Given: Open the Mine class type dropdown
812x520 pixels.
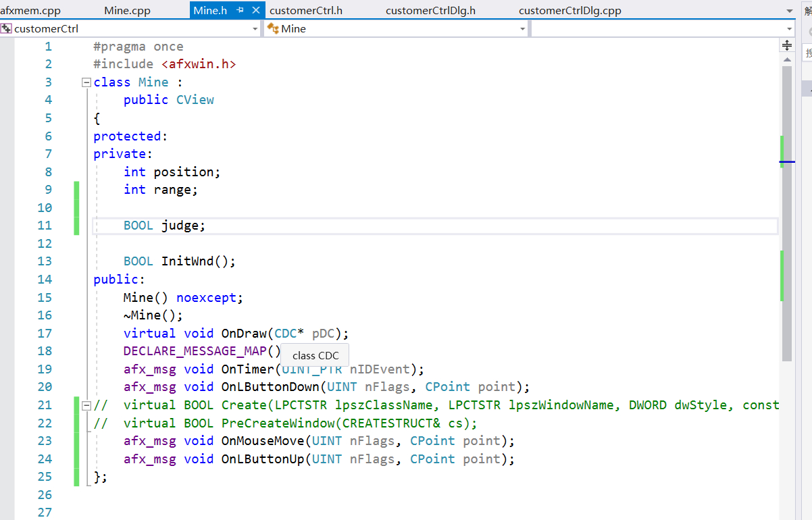Looking at the screenshot, I should tap(523, 29).
